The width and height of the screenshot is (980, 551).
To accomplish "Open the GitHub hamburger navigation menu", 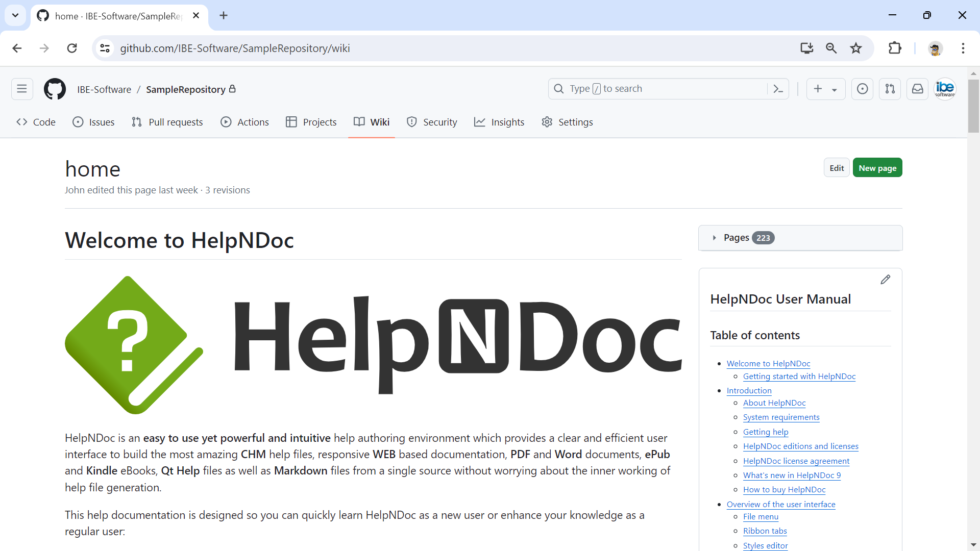I will pos(22,89).
